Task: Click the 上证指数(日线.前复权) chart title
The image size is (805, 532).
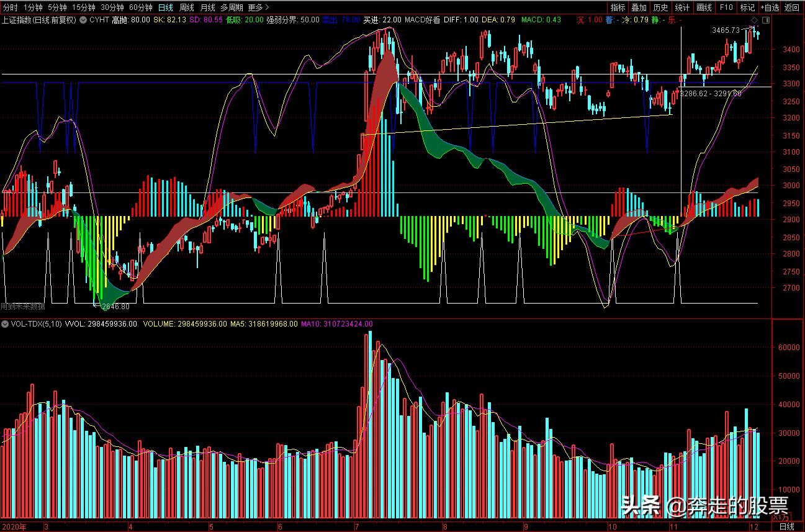Action: pyautogui.click(x=39, y=20)
